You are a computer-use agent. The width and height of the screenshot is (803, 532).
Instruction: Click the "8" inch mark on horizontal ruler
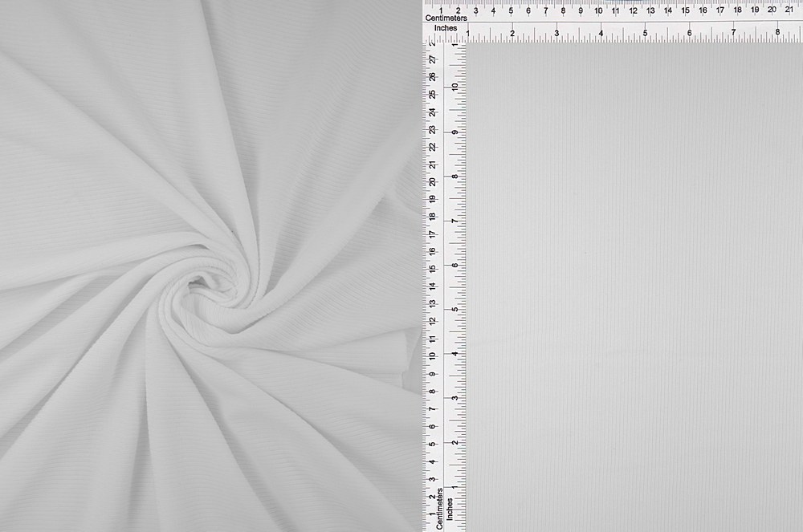[x=777, y=32]
